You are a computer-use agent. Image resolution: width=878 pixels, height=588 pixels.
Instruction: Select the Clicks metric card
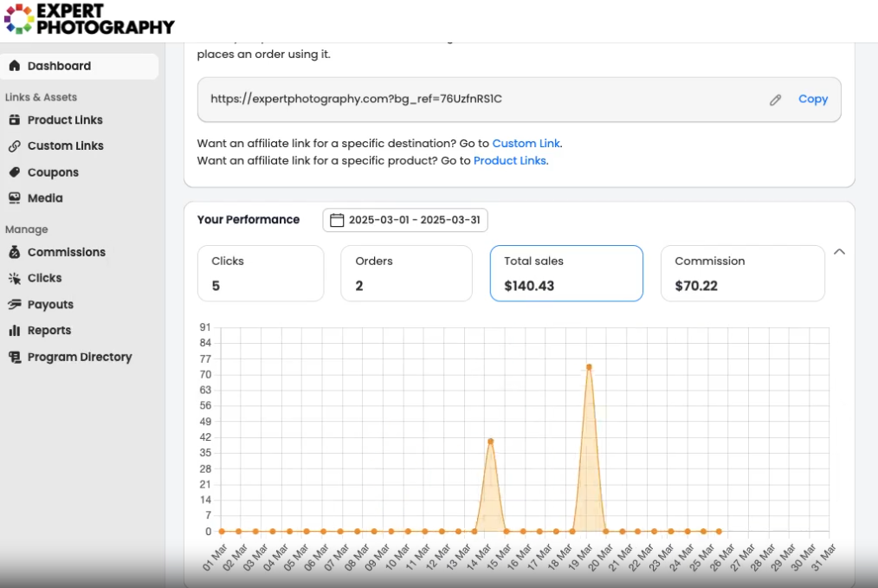click(x=261, y=274)
